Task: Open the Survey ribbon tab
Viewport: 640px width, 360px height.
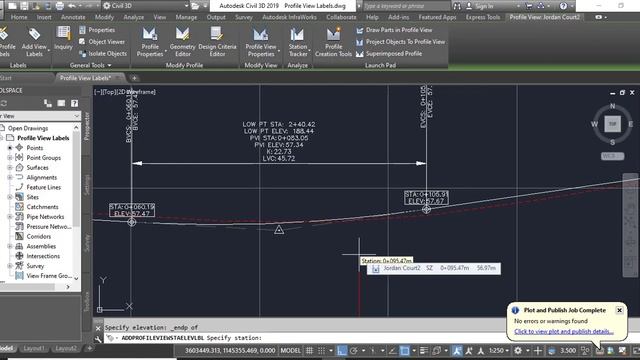Action: pos(244,17)
